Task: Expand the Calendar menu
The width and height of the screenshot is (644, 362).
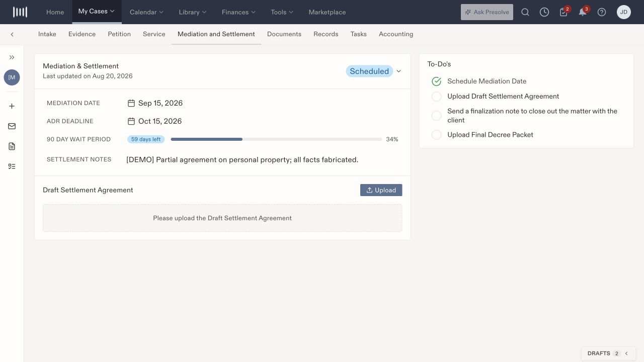Action: (x=146, y=12)
